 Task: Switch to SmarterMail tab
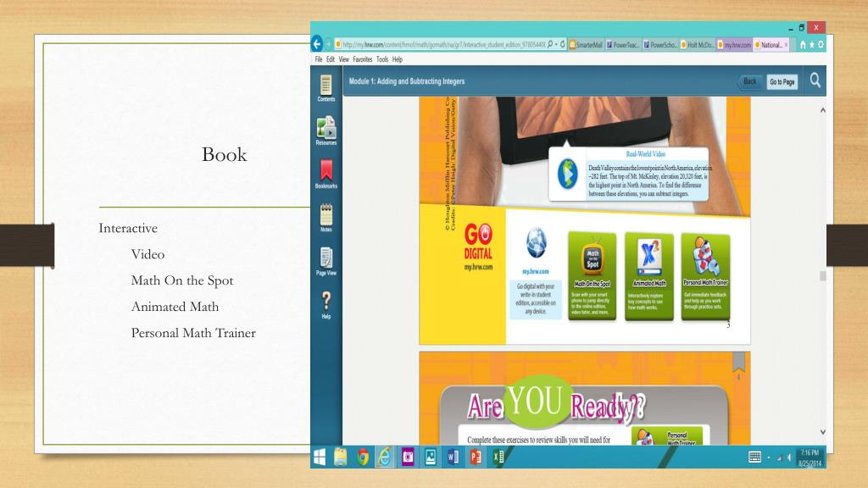pyautogui.click(x=586, y=45)
